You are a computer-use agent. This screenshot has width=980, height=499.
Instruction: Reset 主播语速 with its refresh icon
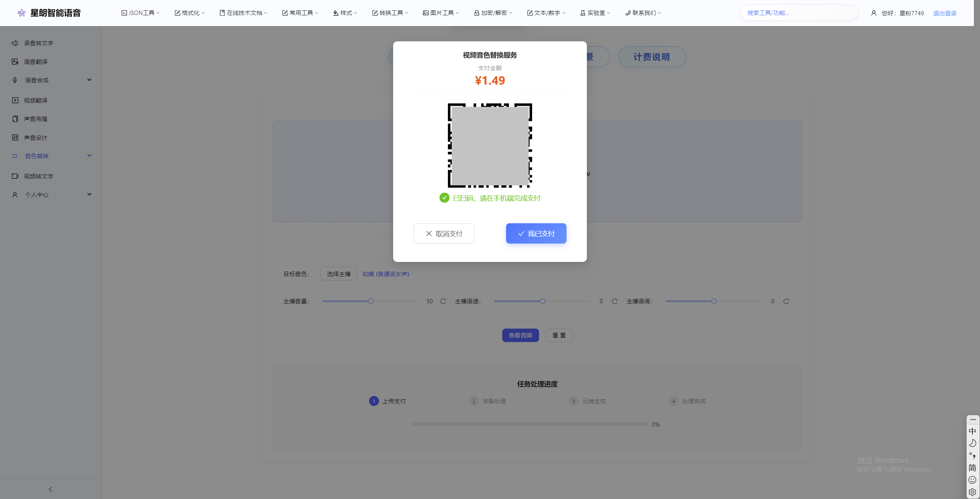pos(614,301)
